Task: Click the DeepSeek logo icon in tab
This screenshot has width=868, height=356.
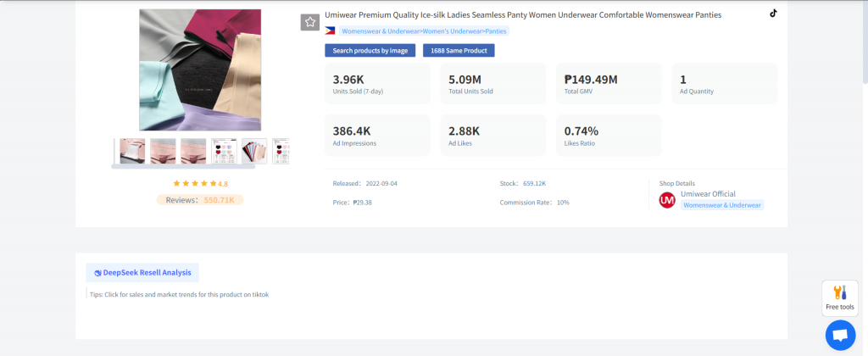Action: (x=97, y=273)
